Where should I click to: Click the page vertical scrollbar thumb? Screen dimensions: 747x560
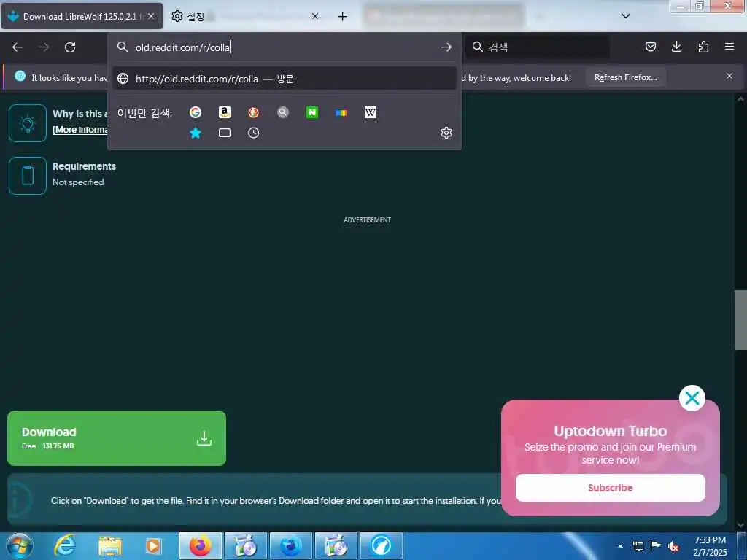click(x=740, y=320)
